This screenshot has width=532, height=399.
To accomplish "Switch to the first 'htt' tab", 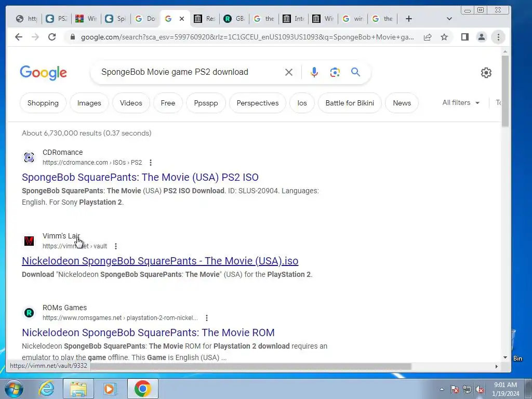I will pos(26,19).
